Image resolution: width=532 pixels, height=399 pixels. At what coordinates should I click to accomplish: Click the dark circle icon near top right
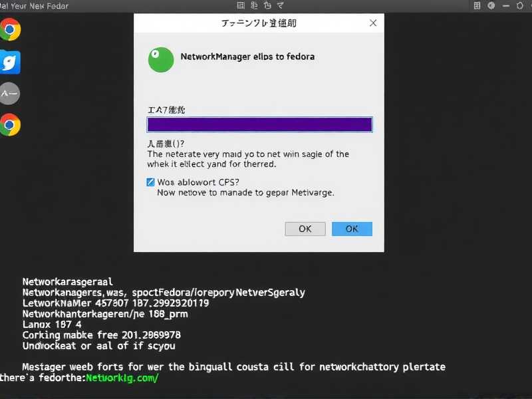pos(492,5)
